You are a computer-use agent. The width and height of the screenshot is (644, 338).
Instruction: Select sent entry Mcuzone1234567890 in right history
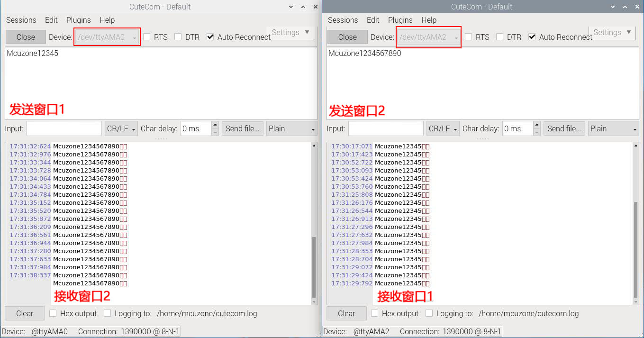(365, 54)
